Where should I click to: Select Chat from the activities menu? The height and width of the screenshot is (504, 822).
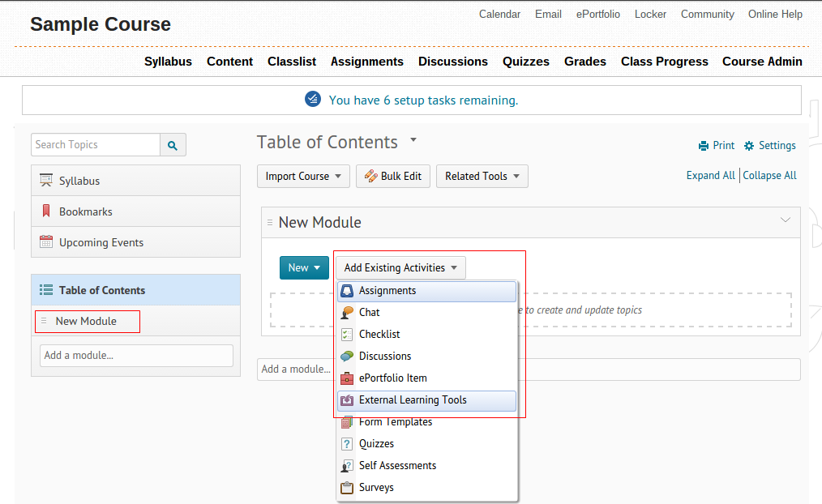point(426,313)
